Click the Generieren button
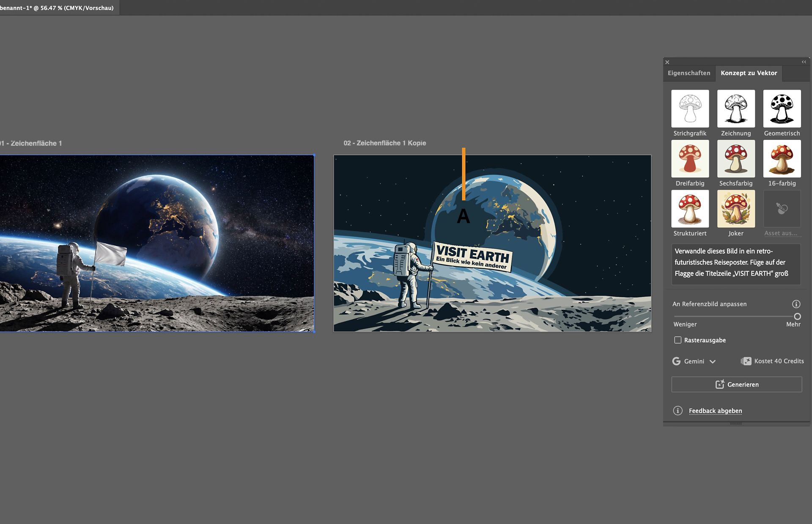This screenshot has width=812, height=524. 736,385
